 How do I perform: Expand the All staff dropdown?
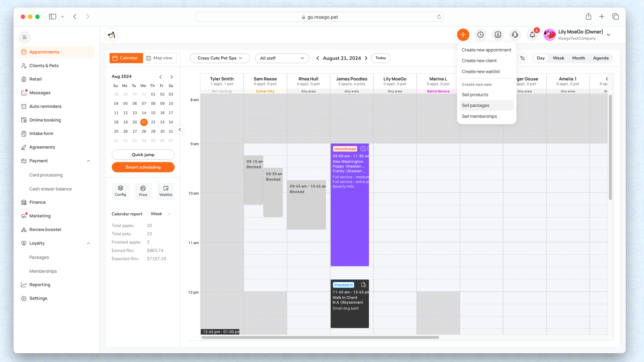(282, 58)
